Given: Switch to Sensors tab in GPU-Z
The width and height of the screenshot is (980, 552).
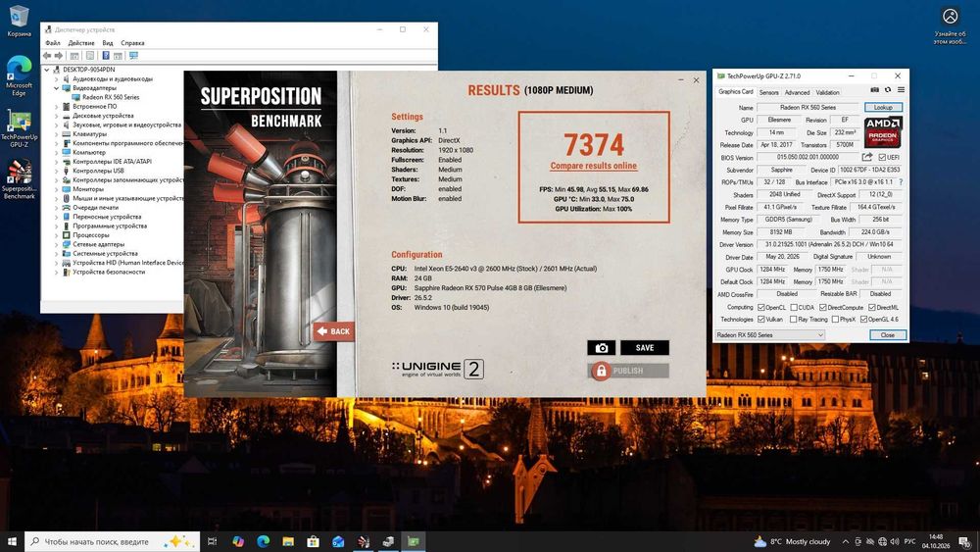Looking at the screenshot, I should [768, 92].
